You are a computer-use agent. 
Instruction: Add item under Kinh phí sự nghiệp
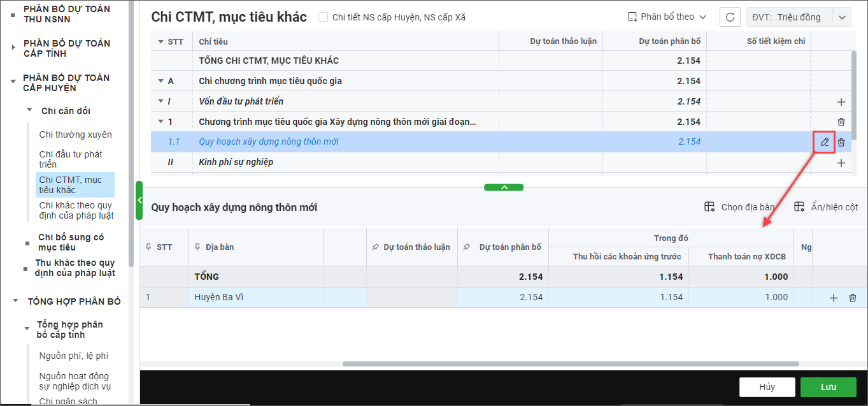(x=841, y=163)
